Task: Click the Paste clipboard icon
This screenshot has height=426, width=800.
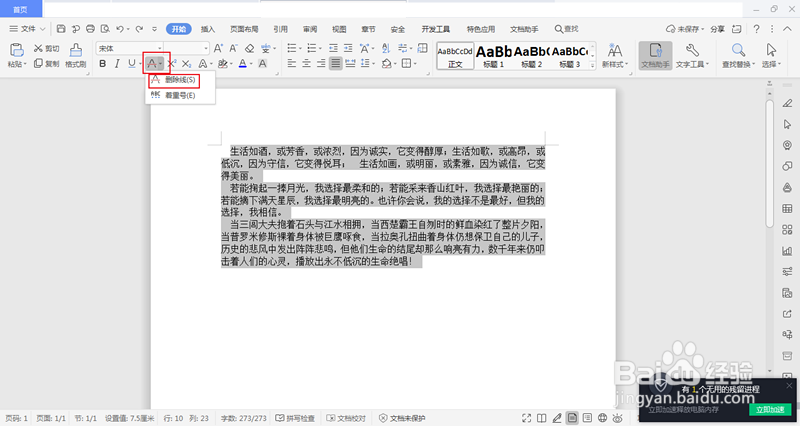Action: point(16,50)
